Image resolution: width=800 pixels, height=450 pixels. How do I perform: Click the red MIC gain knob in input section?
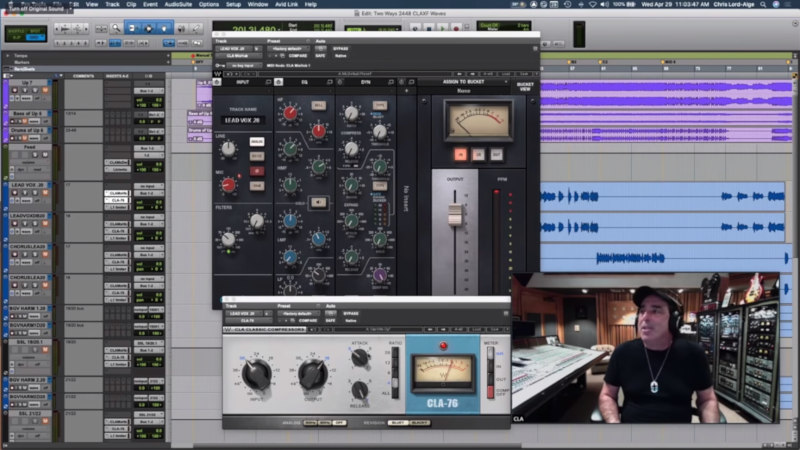[x=229, y=185]
